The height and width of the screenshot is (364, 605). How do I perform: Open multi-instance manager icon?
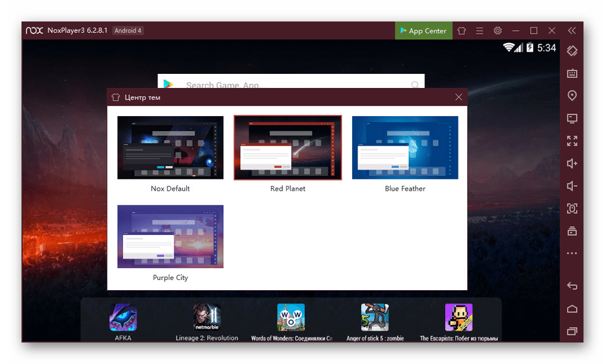click(x=572, y=231)
